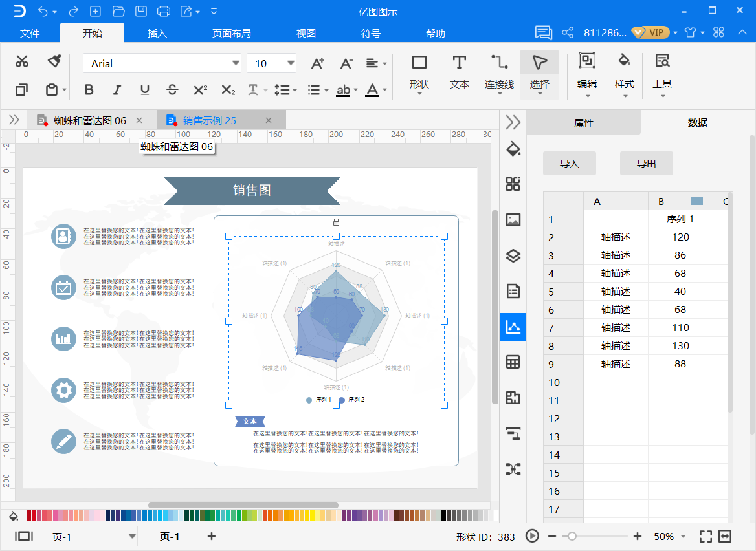Switch to the 属性 panel tab
Screen dimensions: 756x551
(583, 123)
